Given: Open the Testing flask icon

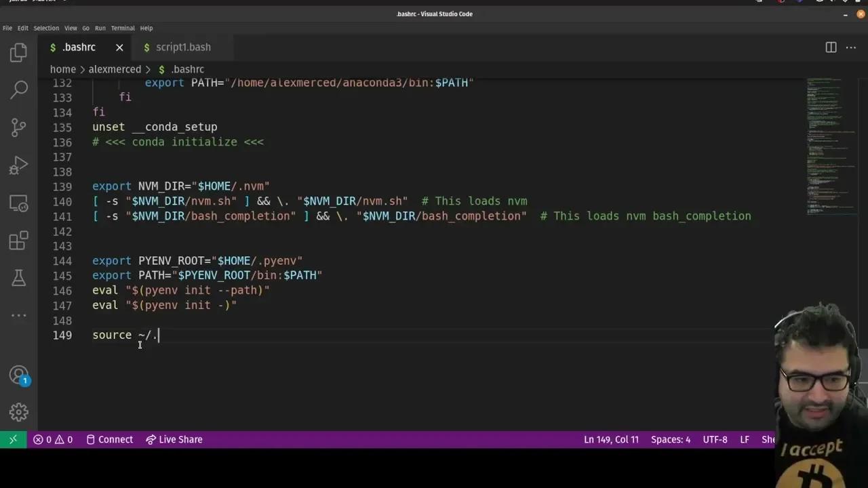Looking at the screenshot, I should tap(18, 277).
